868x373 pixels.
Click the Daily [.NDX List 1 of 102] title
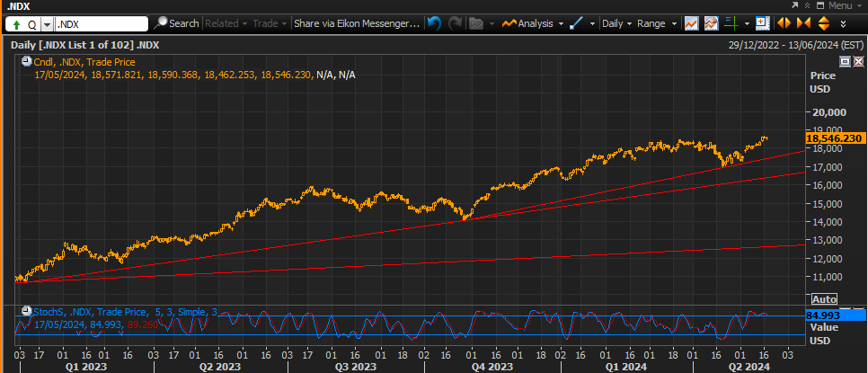pos(84,45)
